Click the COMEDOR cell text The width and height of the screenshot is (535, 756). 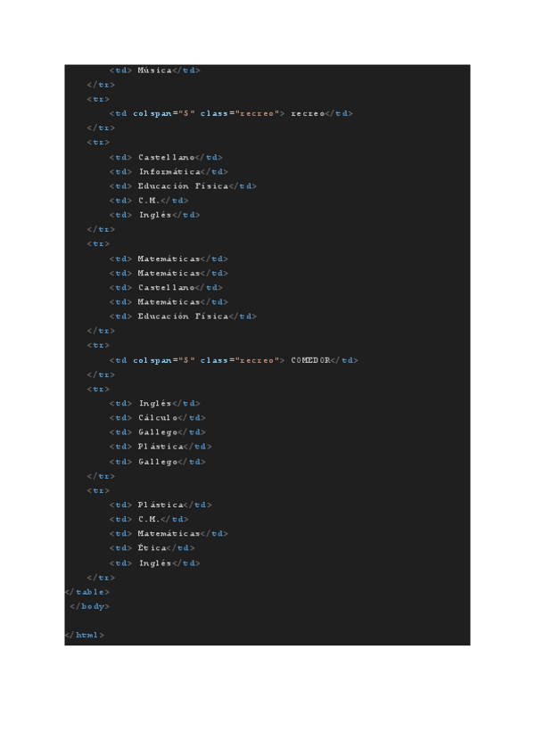click(x=311, y=360)
